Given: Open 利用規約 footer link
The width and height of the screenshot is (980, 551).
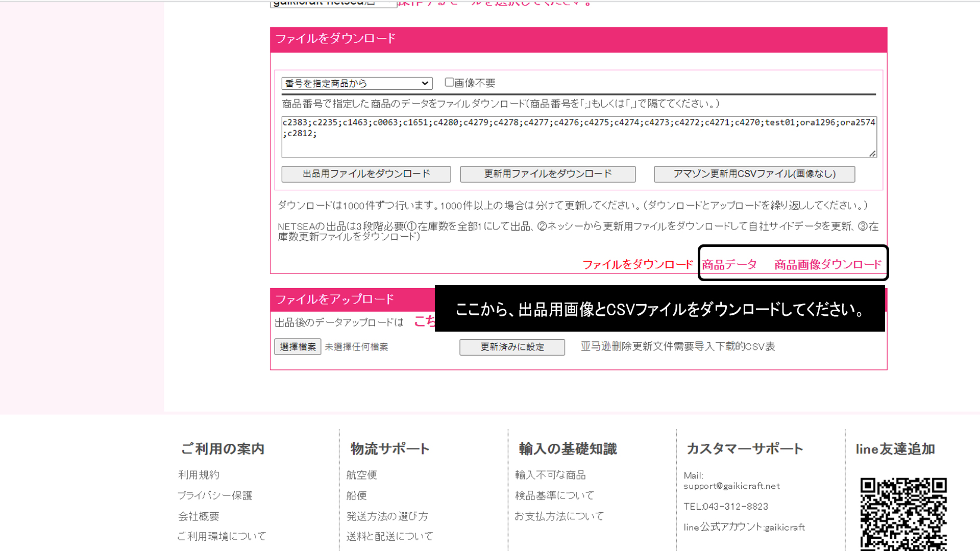Looking at the screenshot, I should click(x=199, y=475).
